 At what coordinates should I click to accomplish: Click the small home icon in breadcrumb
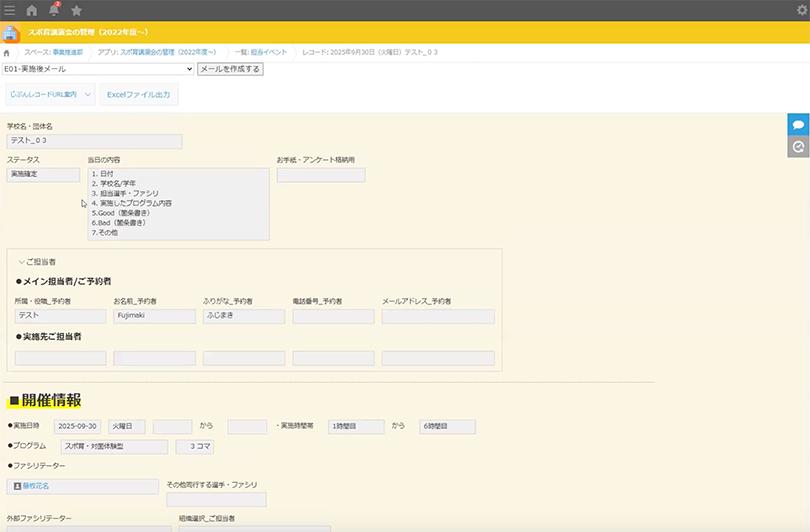tap(8, 52)
